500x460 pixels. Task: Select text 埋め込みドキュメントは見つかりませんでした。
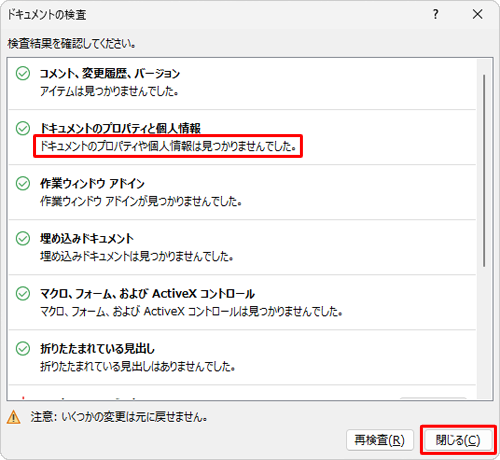pos(137,256)
